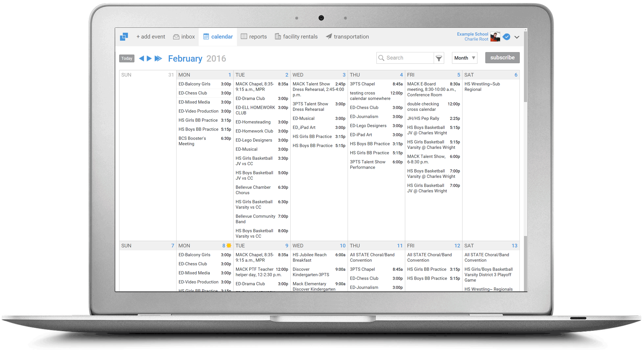Open the search filter funnel
The height and width of the screenshot is (350, 644).
click(439, 58)
